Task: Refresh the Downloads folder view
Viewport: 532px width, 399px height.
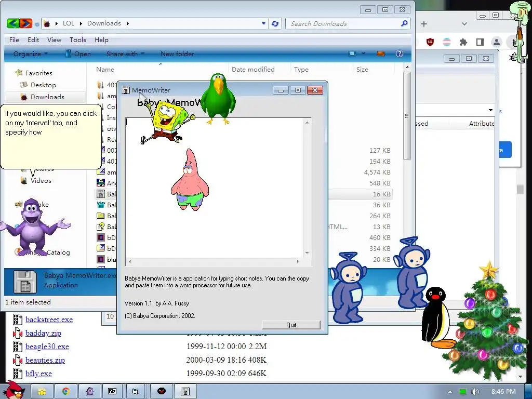Action: (x=275, y=23)
